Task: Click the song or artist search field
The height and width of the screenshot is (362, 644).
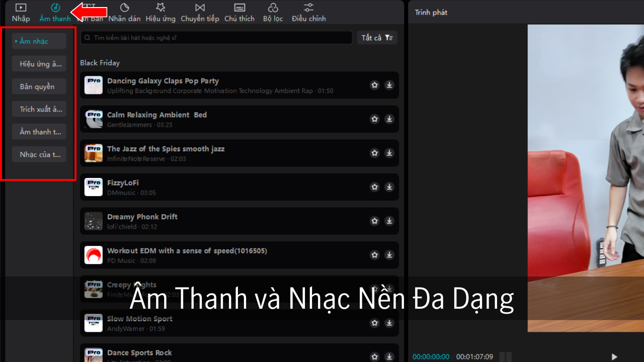Action: (x=216, y=38)
